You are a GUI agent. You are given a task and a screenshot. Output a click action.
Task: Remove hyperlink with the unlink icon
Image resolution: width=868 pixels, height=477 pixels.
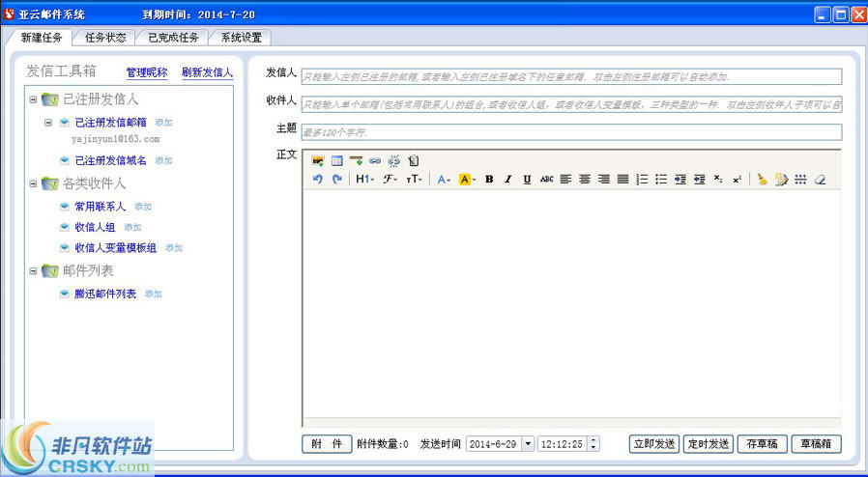393,161
